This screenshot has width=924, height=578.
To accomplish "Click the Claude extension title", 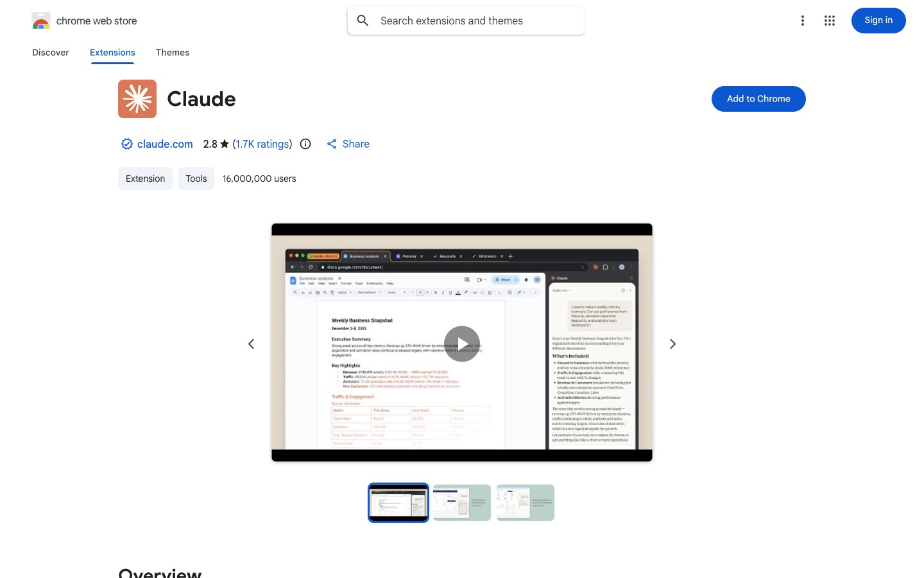I will point(201,99).
